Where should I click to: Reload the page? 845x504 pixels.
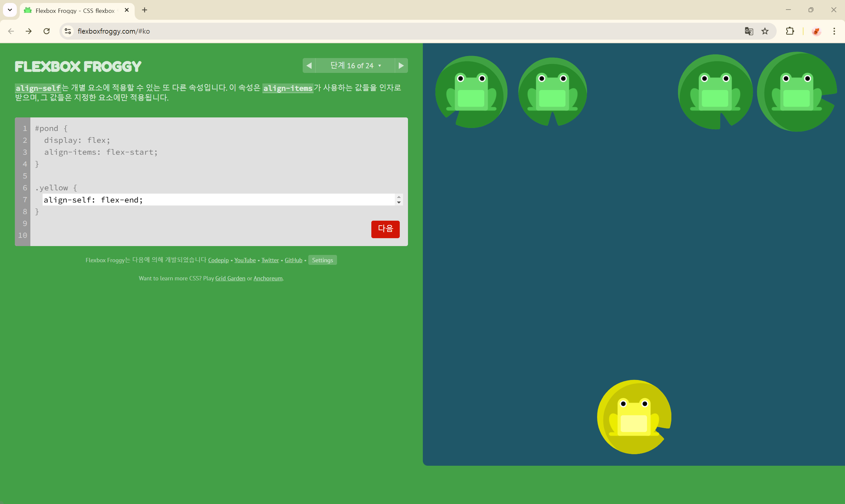point(47,31)
